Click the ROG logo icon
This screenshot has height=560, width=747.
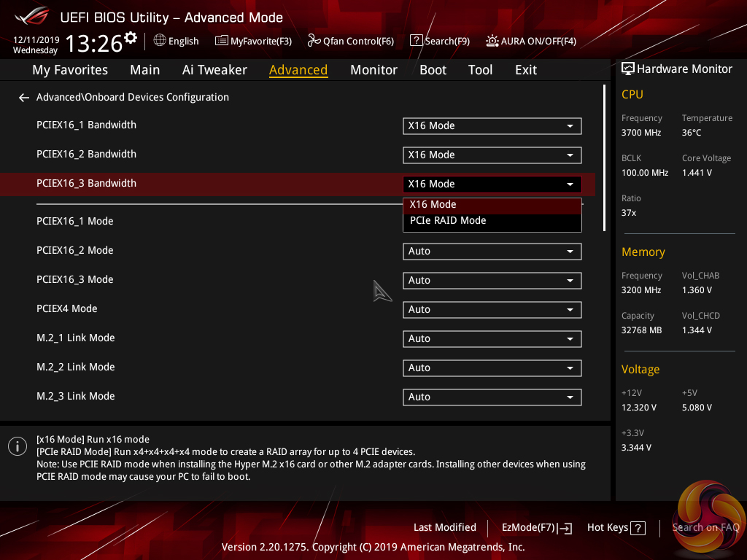coord(32,16)
